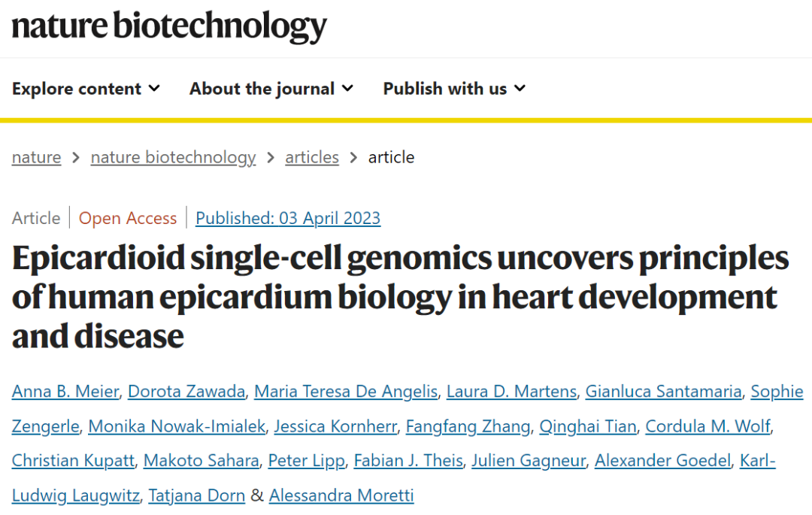The image size is (812, 515).
Task: Open author Fabian J. Theis
Action: (x=408, y=460)
